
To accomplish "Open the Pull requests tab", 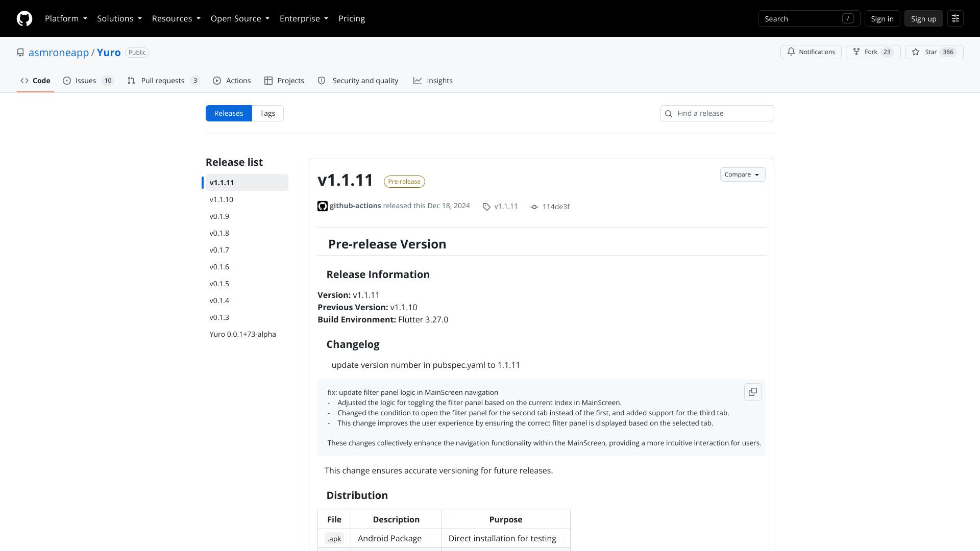I will click(x=163, y=81).
